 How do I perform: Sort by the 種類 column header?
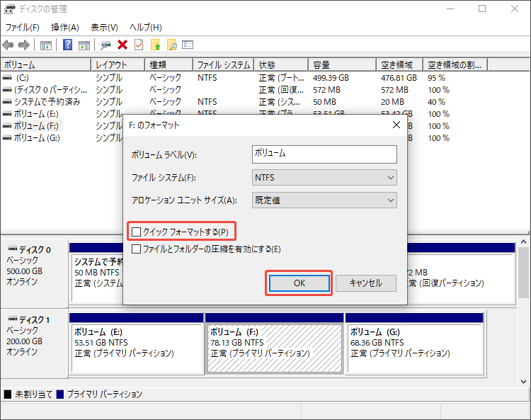tap(169, 64)
